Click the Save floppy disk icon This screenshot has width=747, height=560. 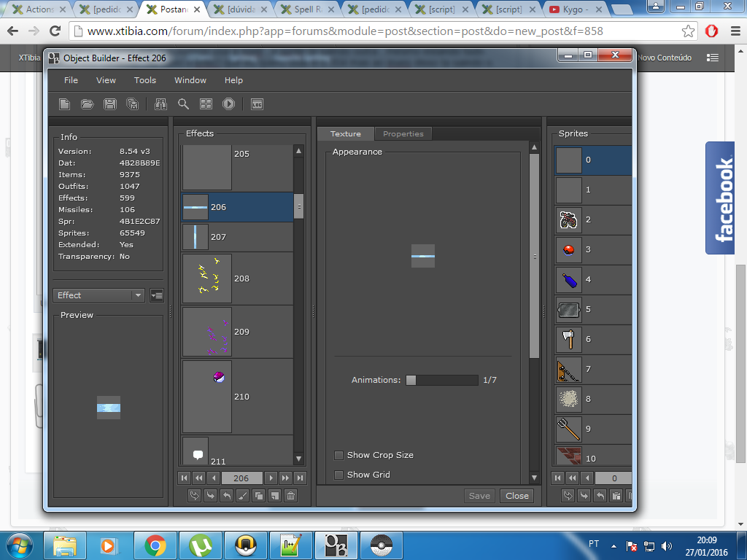110,104
